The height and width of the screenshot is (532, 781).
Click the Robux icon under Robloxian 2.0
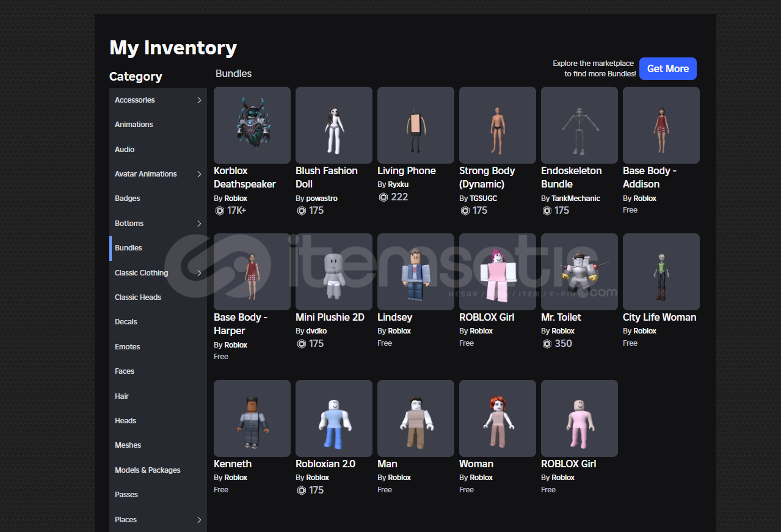[x=302, y=490]
